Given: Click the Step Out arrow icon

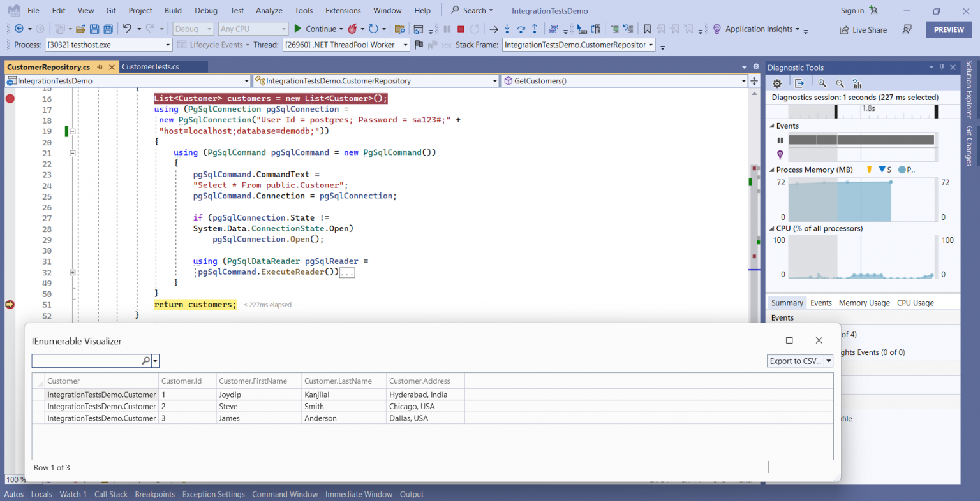Looking at the screenshot, I should pos(535,29).
